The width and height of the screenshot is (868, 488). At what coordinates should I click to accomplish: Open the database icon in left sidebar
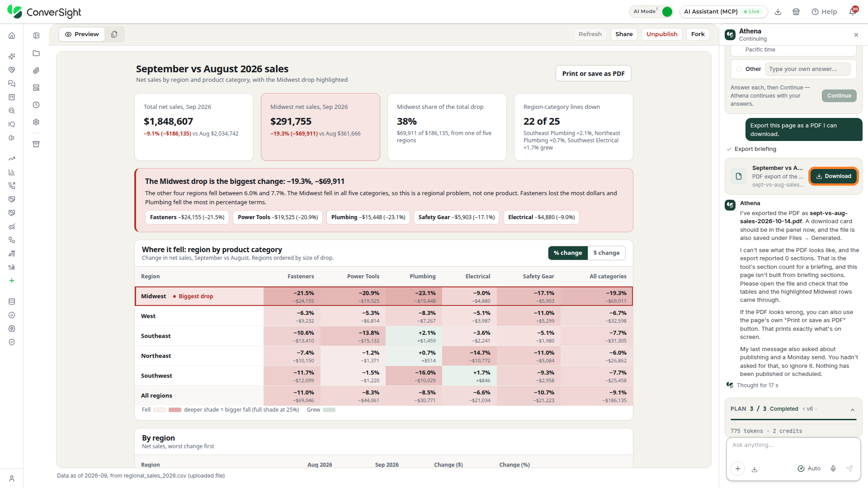pos(12,301)
